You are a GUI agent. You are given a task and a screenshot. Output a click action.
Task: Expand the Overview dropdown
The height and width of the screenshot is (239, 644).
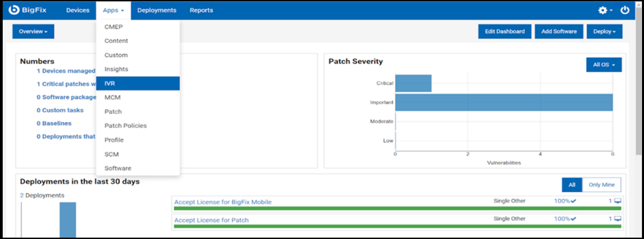point(33,31)
